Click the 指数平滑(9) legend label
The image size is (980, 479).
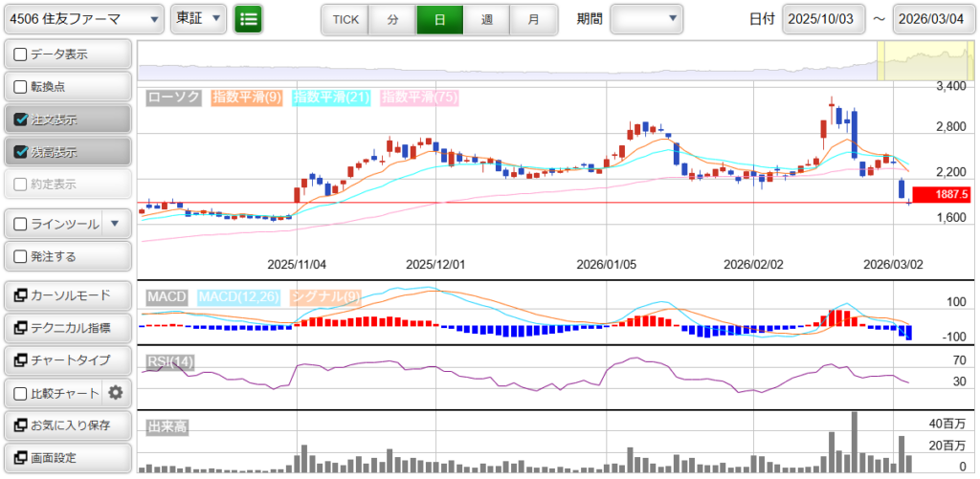tap(247, 98)
